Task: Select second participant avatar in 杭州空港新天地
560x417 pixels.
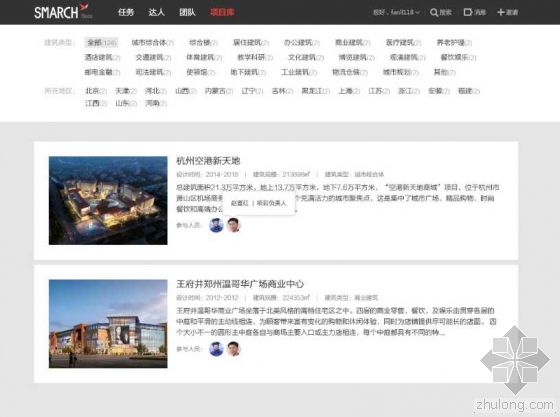Action: click(234, 225)
